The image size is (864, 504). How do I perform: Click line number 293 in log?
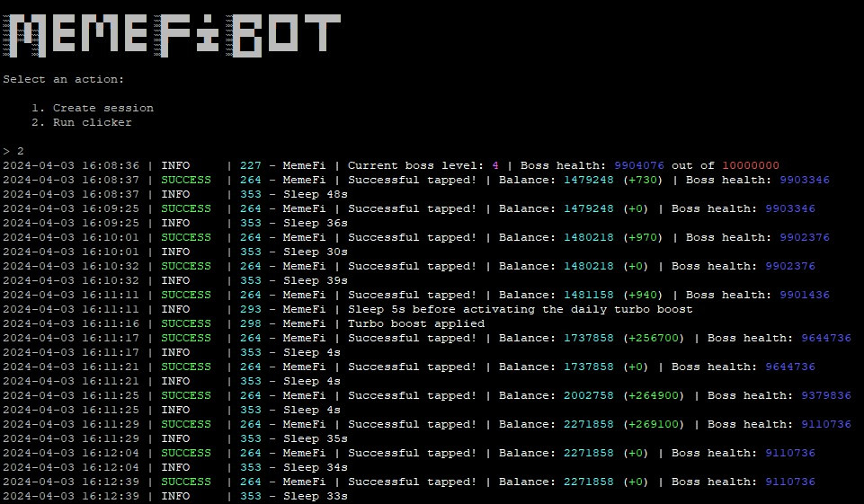click(251, 309)
